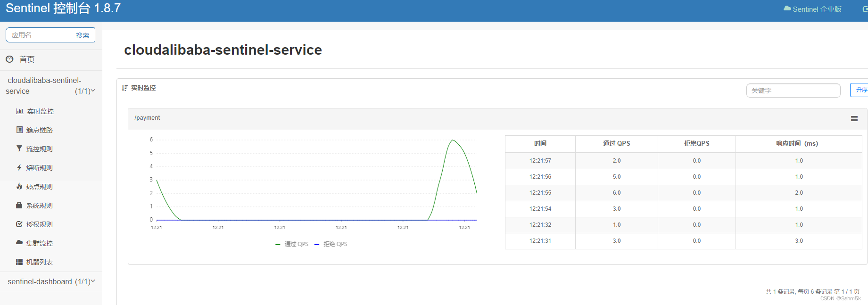Click the 拒绝QPS column header
The image size is (868, 305).
[697, 143]
